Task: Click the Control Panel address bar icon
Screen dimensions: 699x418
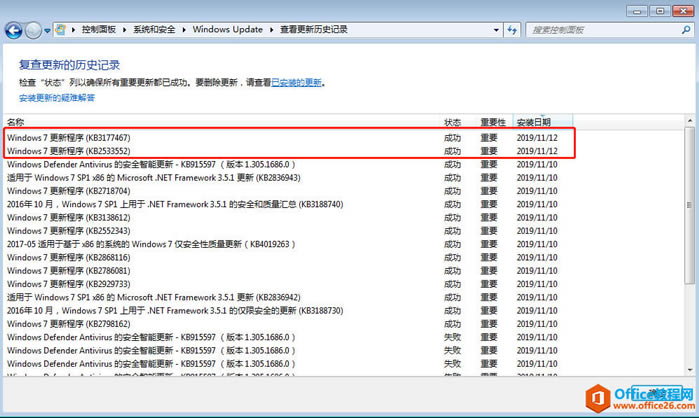Action: pos(61,30)
